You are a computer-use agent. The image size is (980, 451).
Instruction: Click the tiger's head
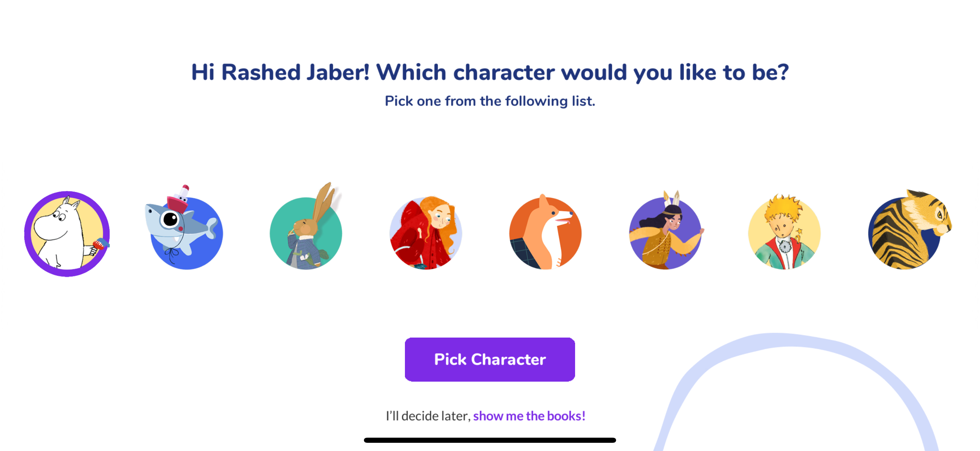(x=932, y=213)
